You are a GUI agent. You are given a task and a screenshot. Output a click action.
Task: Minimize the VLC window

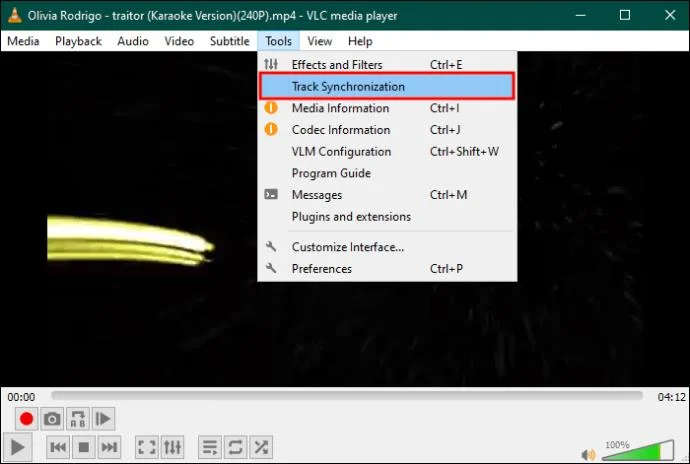coord(580,15)
